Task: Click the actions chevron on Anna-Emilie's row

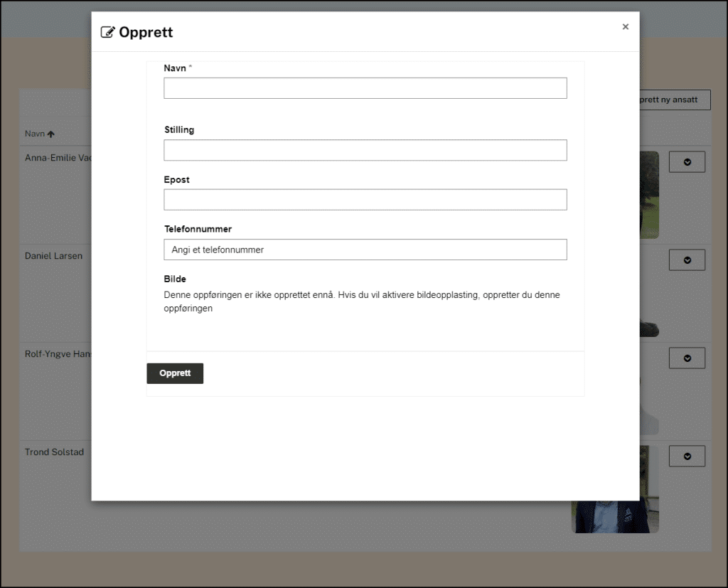Action: (x=686, y=161)
